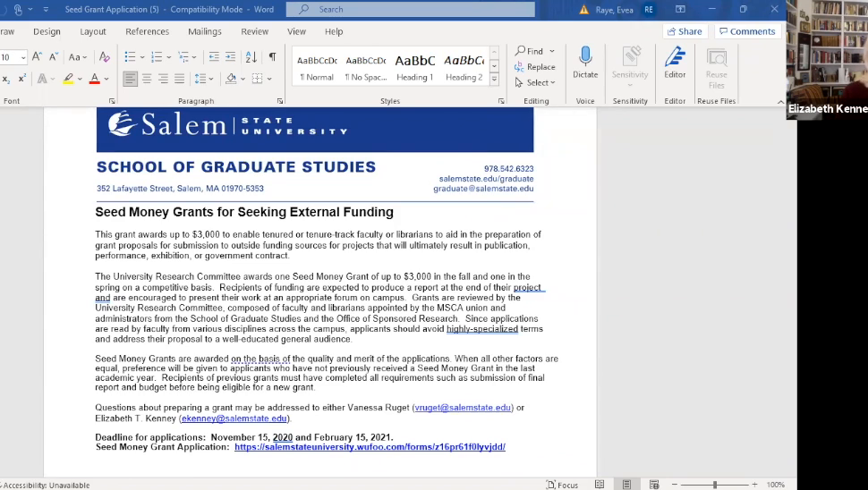Toggle subscript formatting
868x490 pixels.
(5, 79)
